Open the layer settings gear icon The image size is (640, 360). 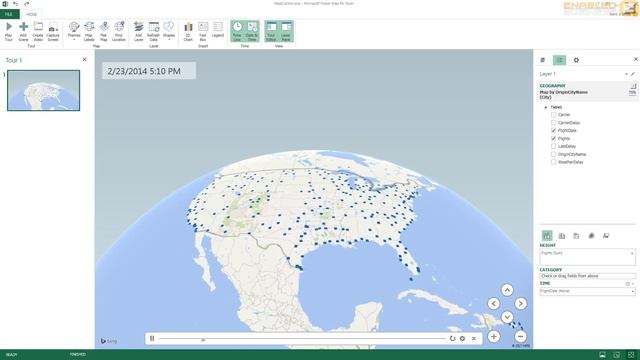point(576,60)
